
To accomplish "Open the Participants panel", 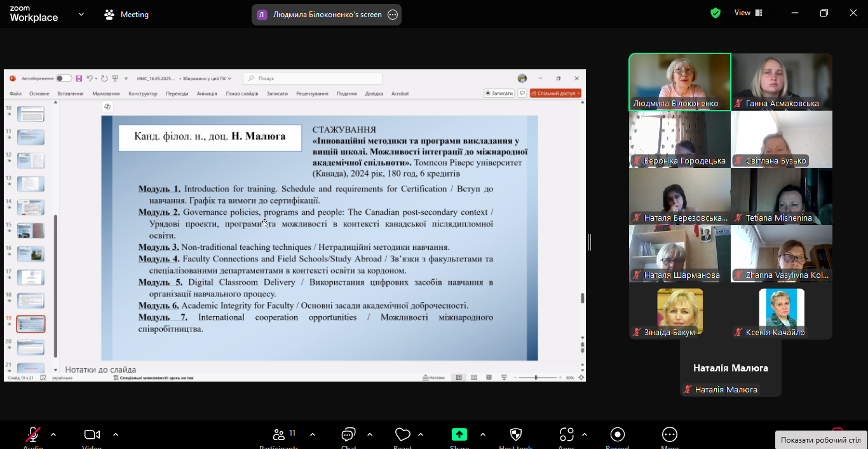I will pos(279,435).
